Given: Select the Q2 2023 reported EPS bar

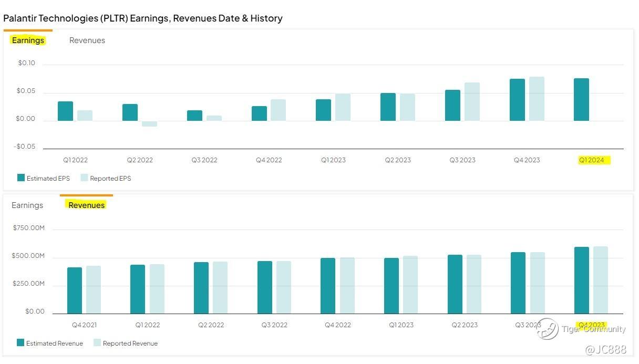Looking at the screenshot, I should pos(408,107).
